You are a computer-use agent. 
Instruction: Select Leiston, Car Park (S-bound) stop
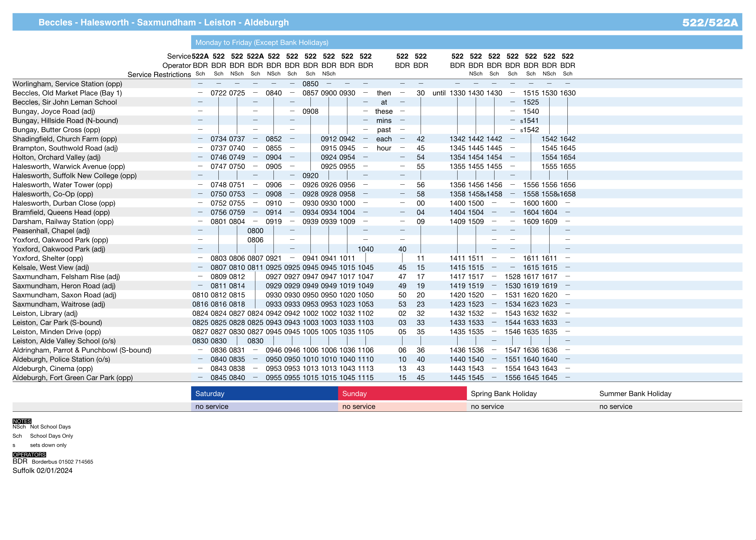click(x=57, y=323)
